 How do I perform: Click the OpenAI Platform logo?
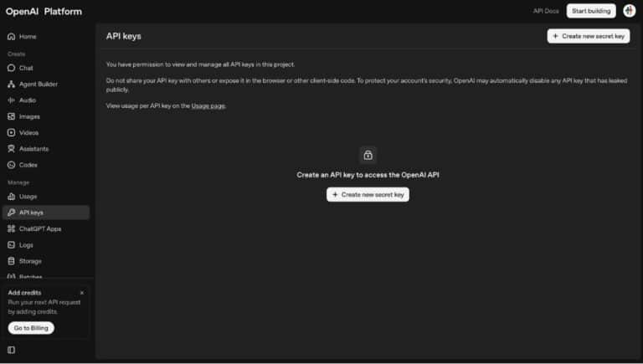click(x=44, y=12)
